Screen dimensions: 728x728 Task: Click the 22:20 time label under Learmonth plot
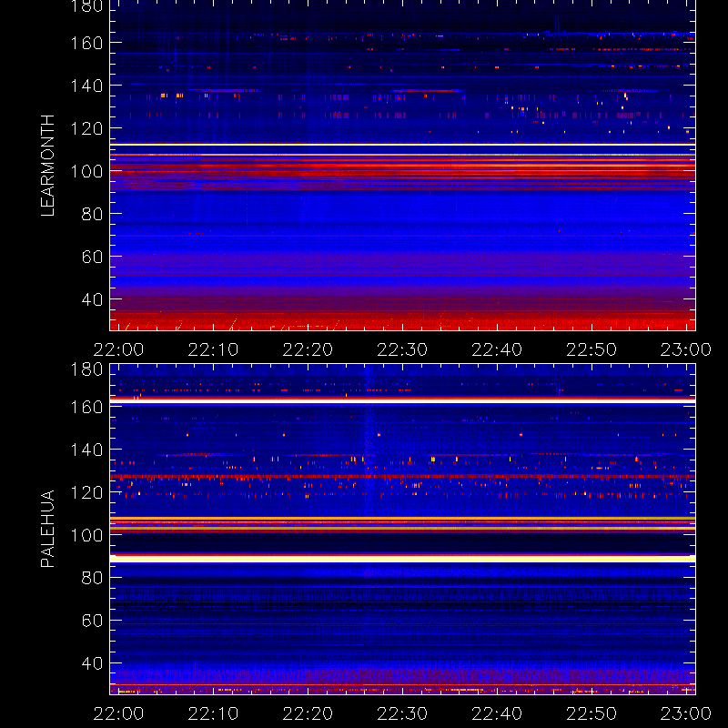(308, 349)
